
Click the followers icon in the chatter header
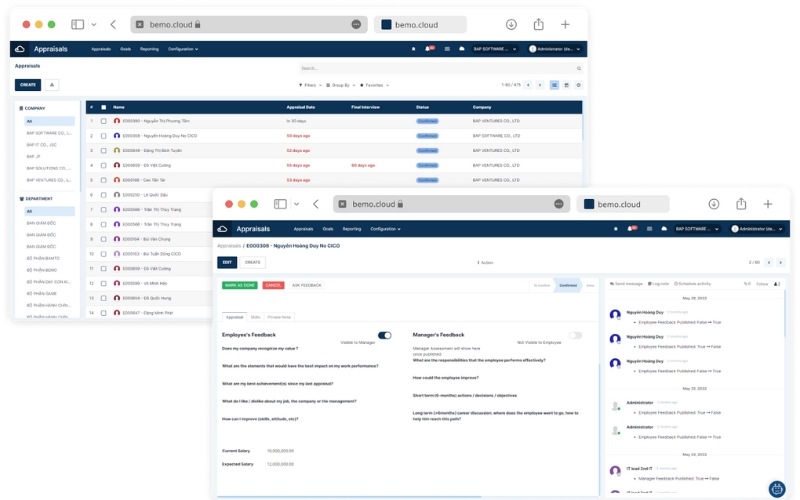pyautogui.click(x=777, y=284)
